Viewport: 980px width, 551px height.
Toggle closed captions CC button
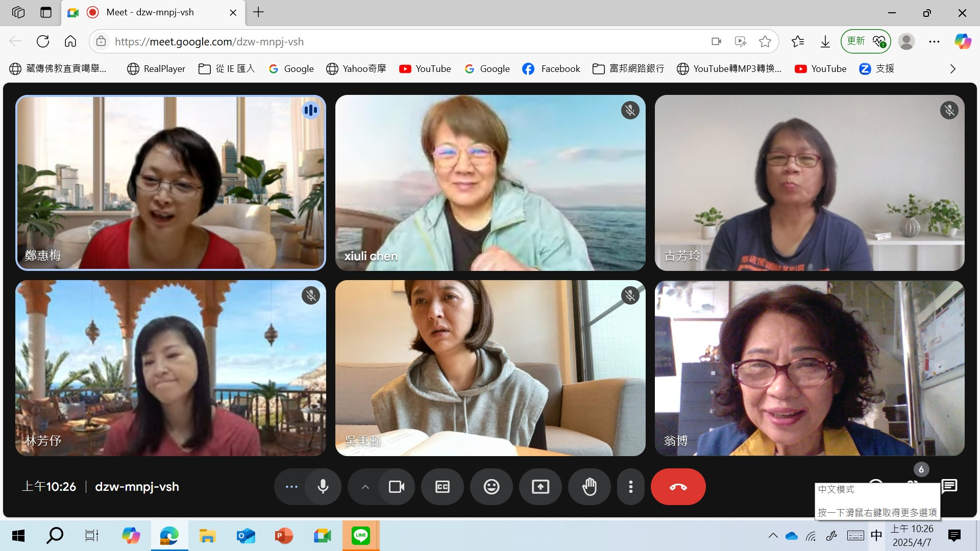[x=442, y=487]
